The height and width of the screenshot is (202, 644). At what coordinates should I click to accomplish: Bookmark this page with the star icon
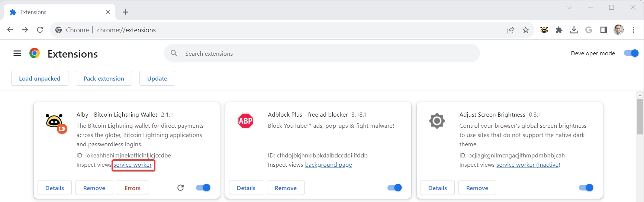click(x=525, y=30)
